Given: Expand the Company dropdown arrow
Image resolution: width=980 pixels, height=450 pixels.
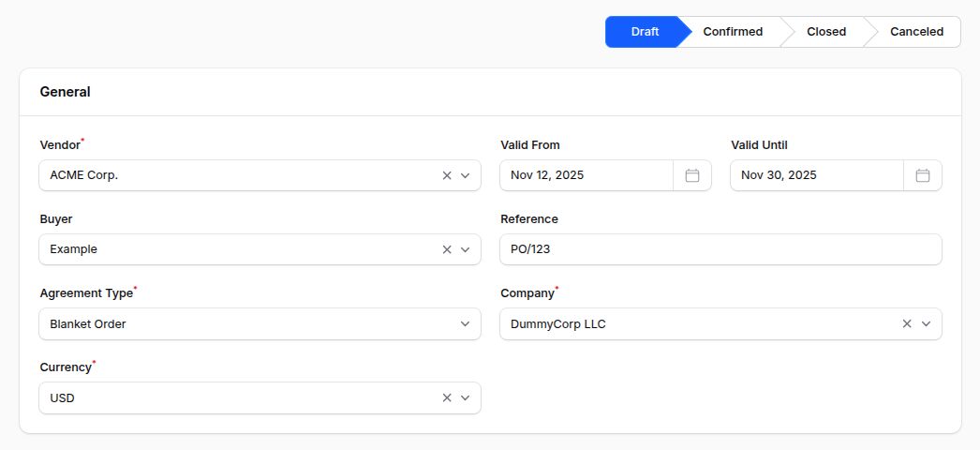Looking at the screenshot, I should pyautogui.click(x=927, y=323).
